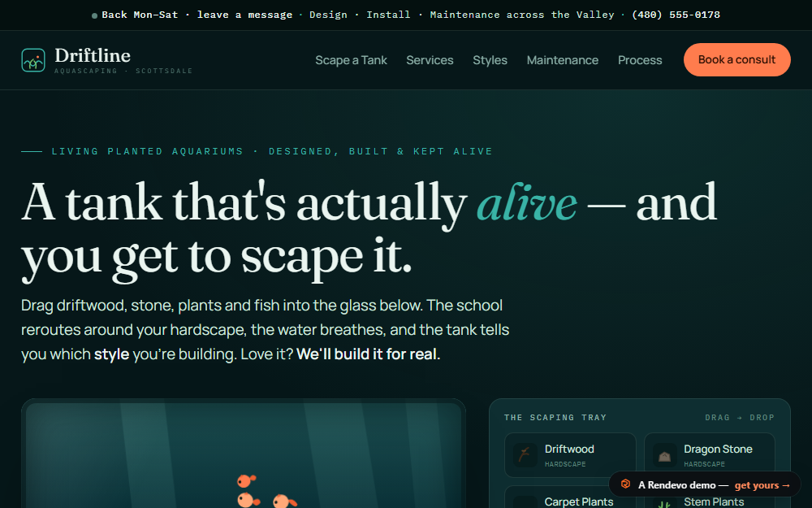Click the topmost orange fish in tank
This screenshot has width=812, height=508.
click(247, 480)
